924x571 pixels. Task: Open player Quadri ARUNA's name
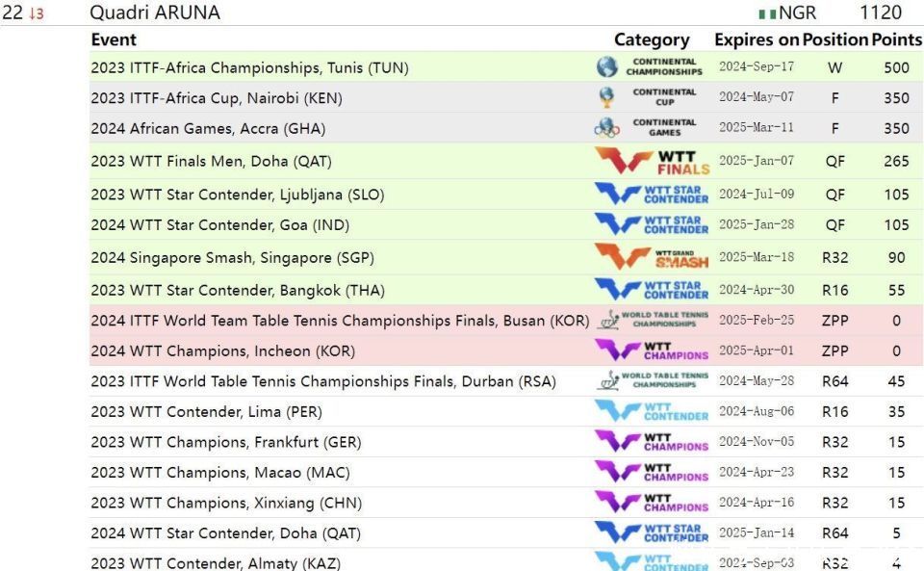click(x=154, y=13)
